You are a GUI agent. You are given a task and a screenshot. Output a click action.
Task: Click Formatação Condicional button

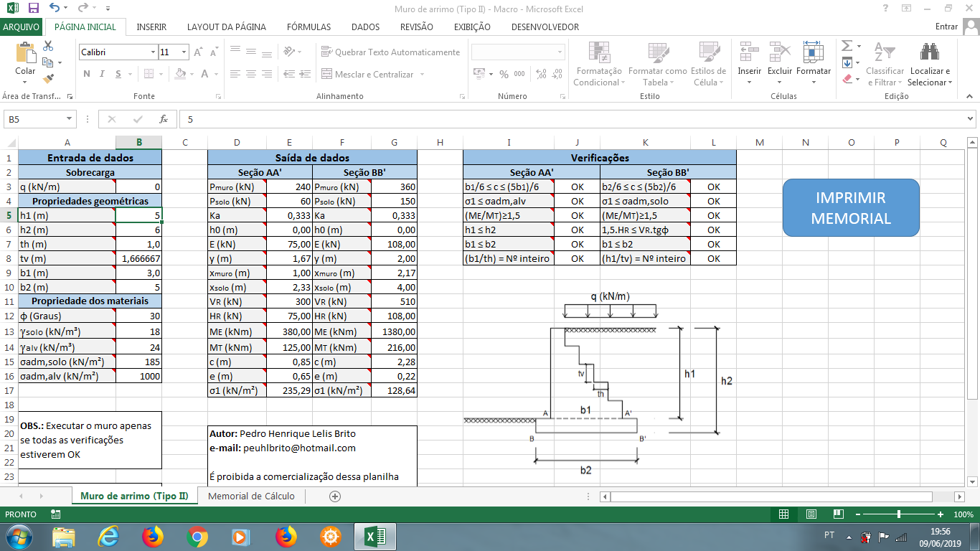599,64
